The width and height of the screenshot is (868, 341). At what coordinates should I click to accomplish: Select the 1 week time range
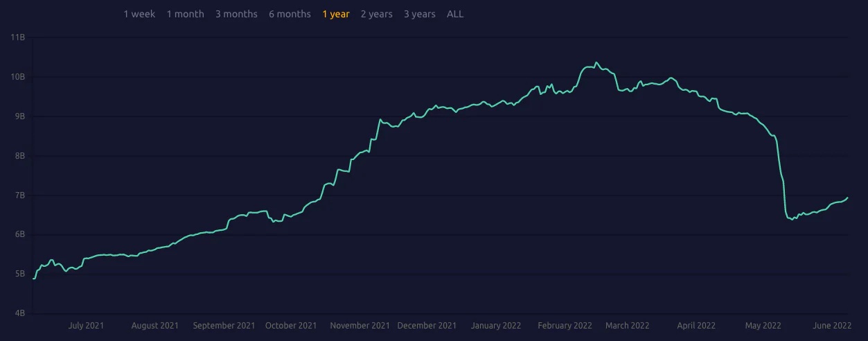pyautogui.click(x=139, y=14)
